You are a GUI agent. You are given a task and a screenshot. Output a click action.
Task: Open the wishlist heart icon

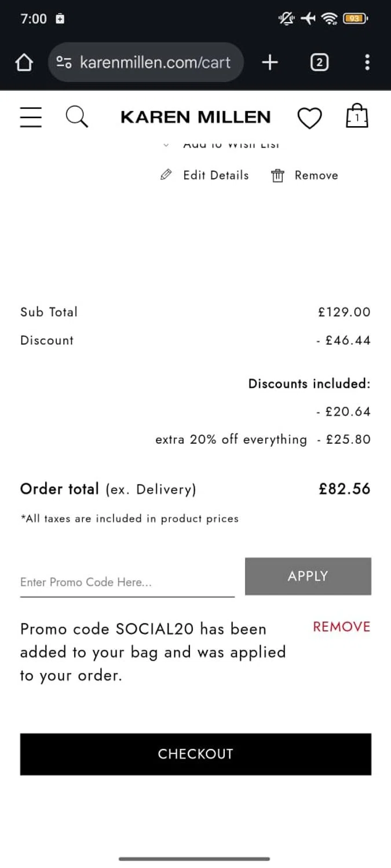click(309, 118)
